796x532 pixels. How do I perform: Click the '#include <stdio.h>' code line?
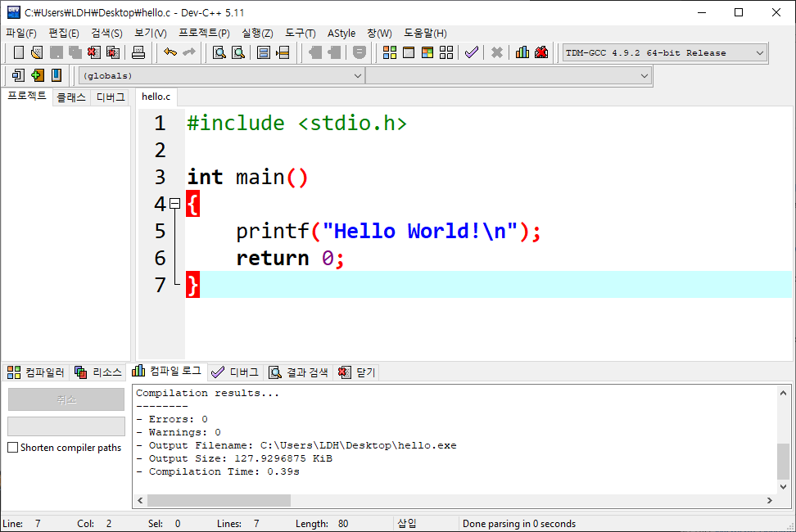[x=297, y=124]
